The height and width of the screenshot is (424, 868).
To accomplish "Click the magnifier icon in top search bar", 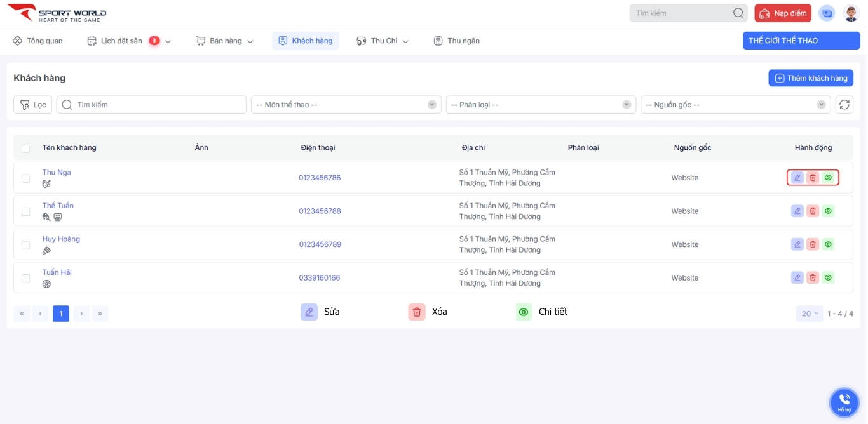I will click(x=738, y=13).
